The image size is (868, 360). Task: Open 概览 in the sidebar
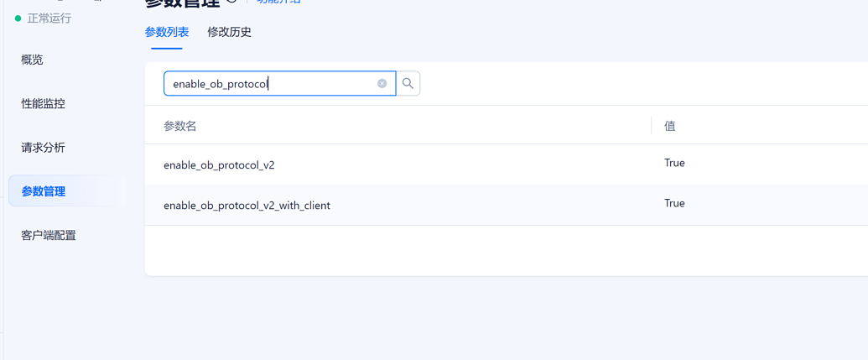[32, 60]
